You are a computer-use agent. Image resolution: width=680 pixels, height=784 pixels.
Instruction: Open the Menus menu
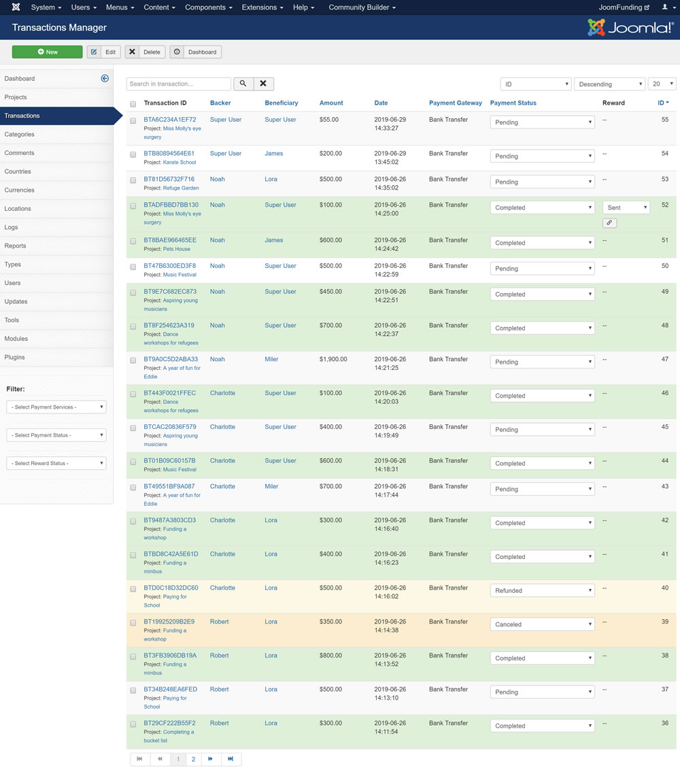pyautogui.click(x=120, y=7)
